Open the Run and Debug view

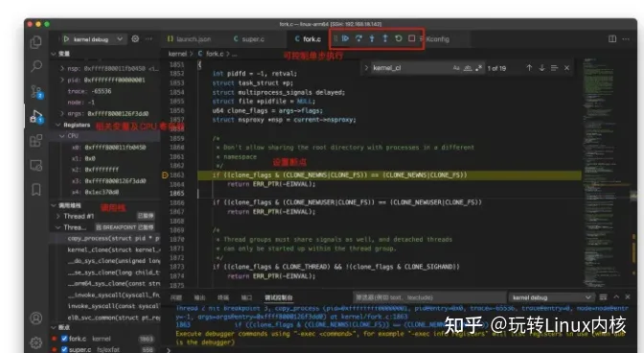[36, 117]
